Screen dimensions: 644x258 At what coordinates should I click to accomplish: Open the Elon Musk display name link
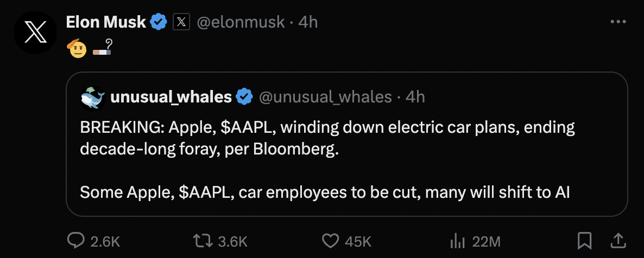pos(106,22)
